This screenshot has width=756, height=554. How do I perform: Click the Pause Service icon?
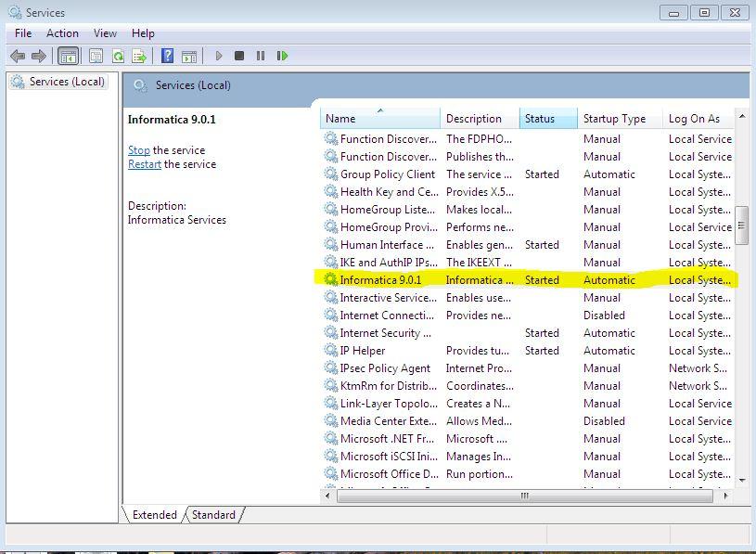click(261, 56)
